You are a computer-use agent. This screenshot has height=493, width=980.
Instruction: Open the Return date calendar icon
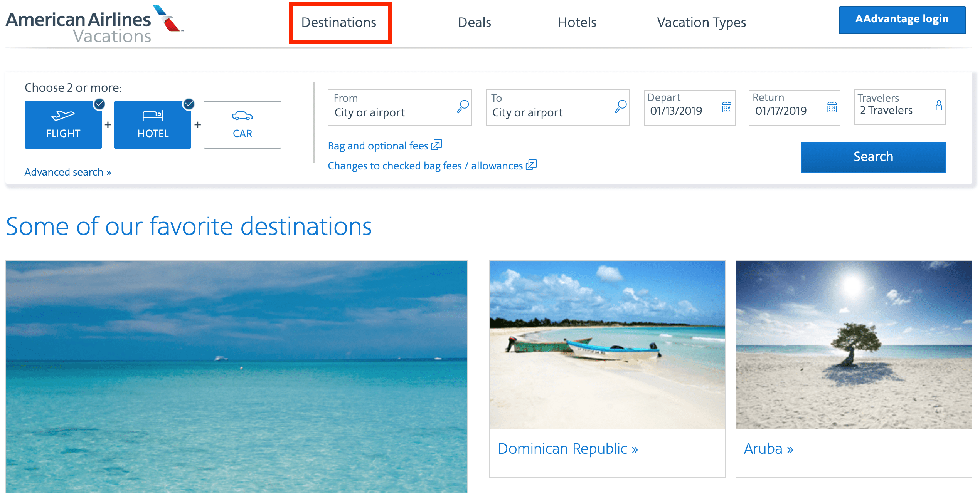point(831,108)
